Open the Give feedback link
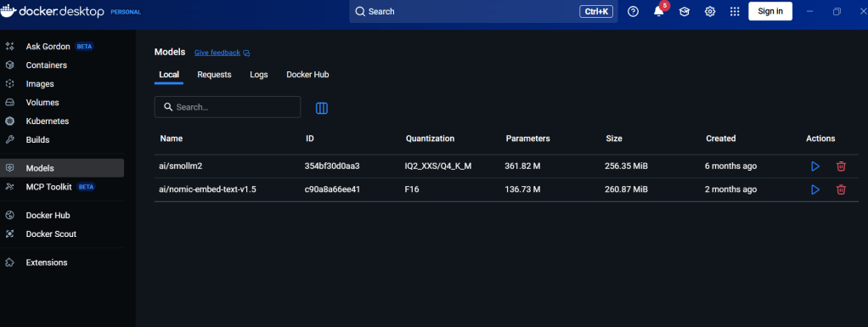 click(217, 53)
